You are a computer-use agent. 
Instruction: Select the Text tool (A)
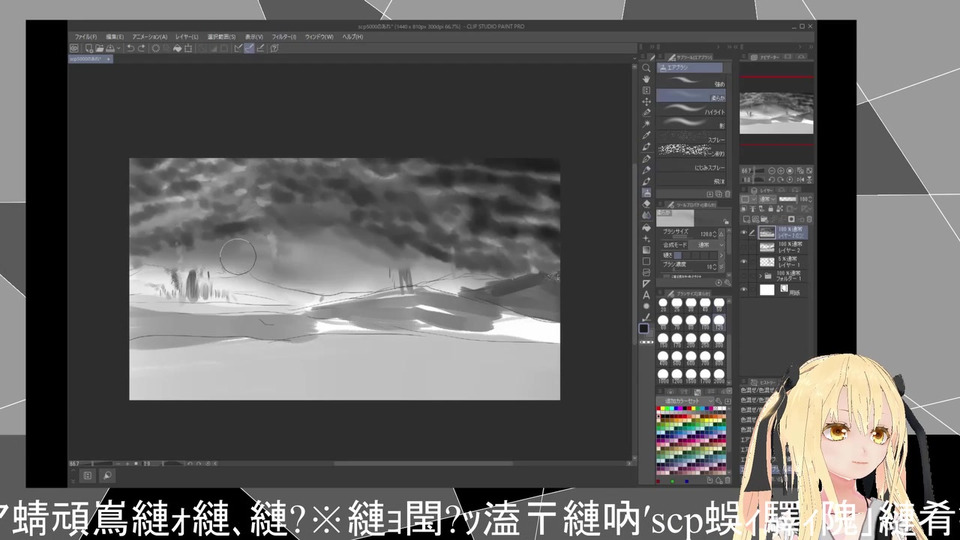pyautogui.click(x=647, y=295)
